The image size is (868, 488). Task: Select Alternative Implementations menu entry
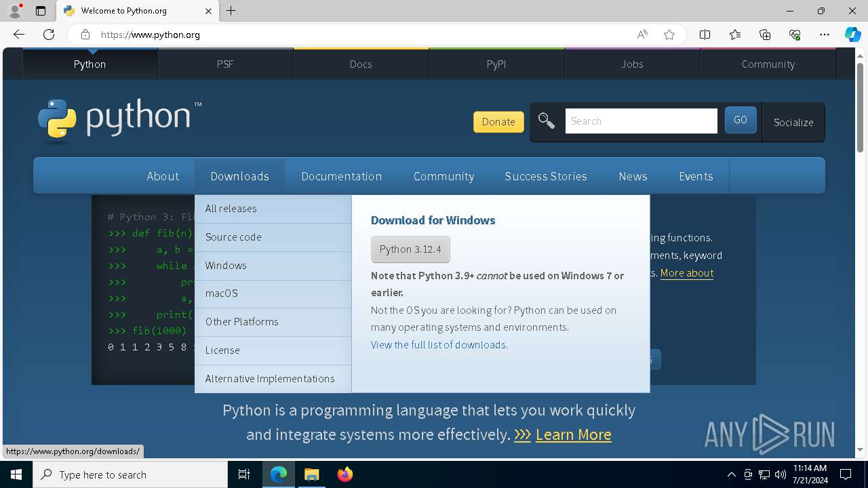point(273,379)
